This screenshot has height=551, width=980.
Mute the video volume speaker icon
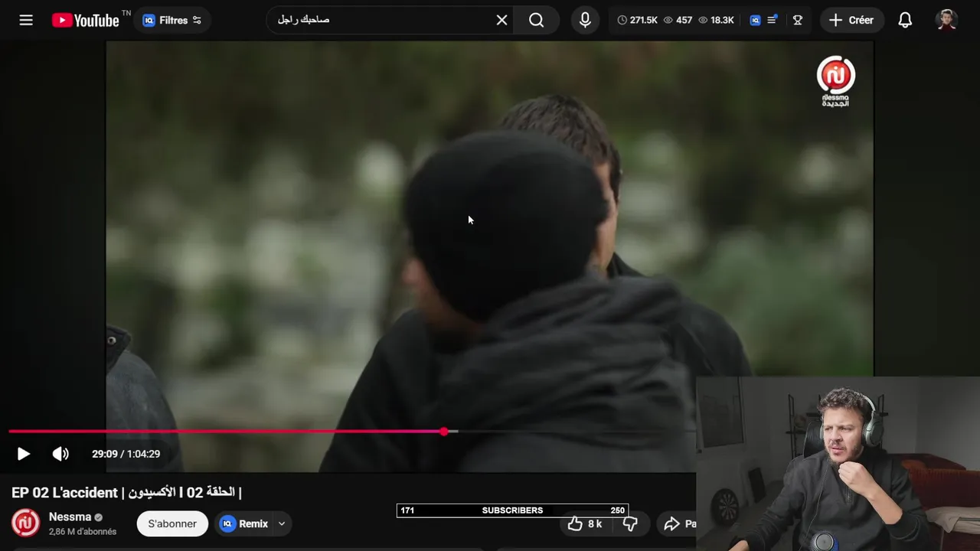[x=60, y=454]
